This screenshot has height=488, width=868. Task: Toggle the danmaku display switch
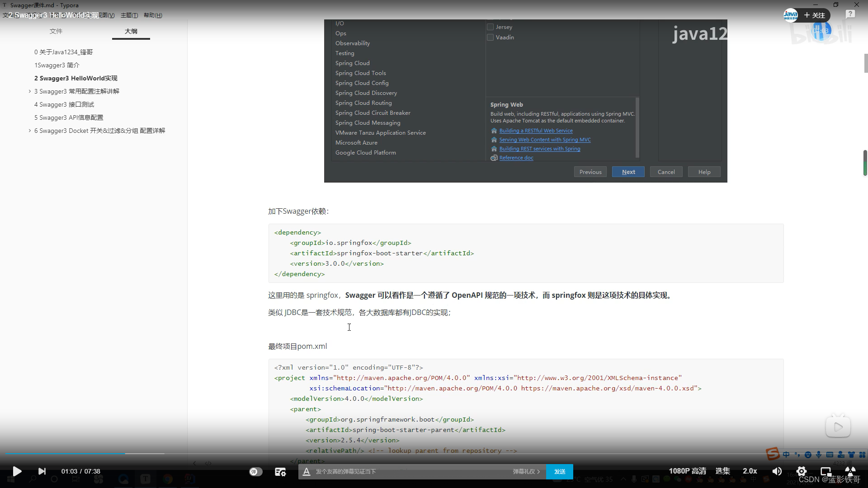[x=256, y=471]
